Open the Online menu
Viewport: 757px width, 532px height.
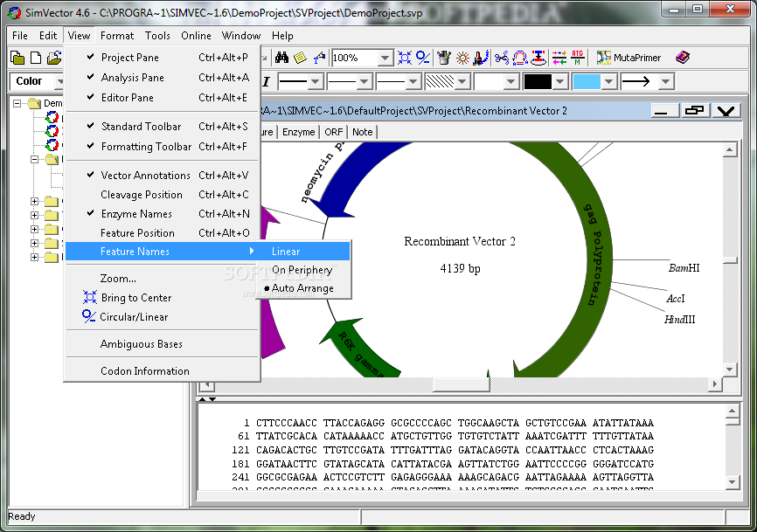point(196,36)
